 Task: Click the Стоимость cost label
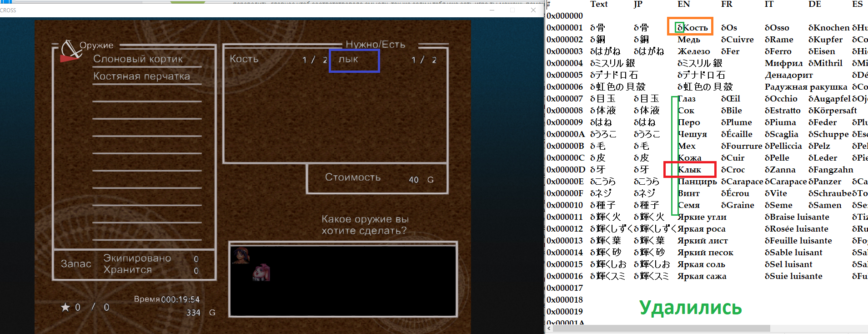click(x=353, y=177)
